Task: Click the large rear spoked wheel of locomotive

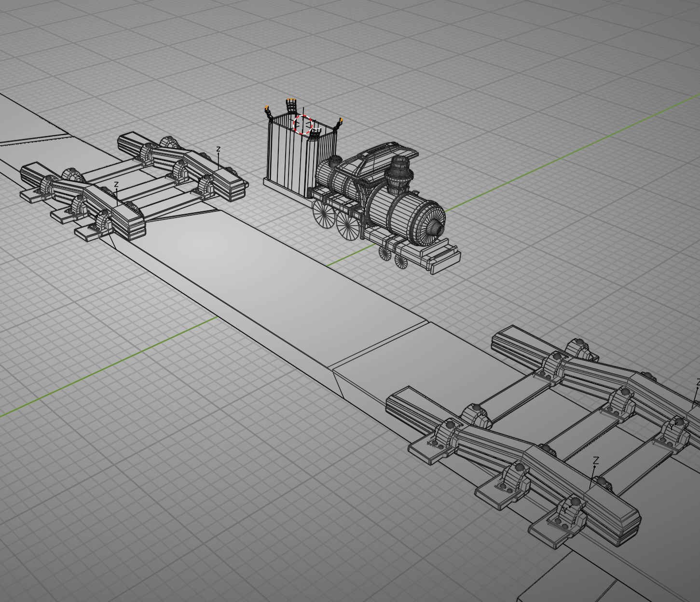Action: [325, 214]
